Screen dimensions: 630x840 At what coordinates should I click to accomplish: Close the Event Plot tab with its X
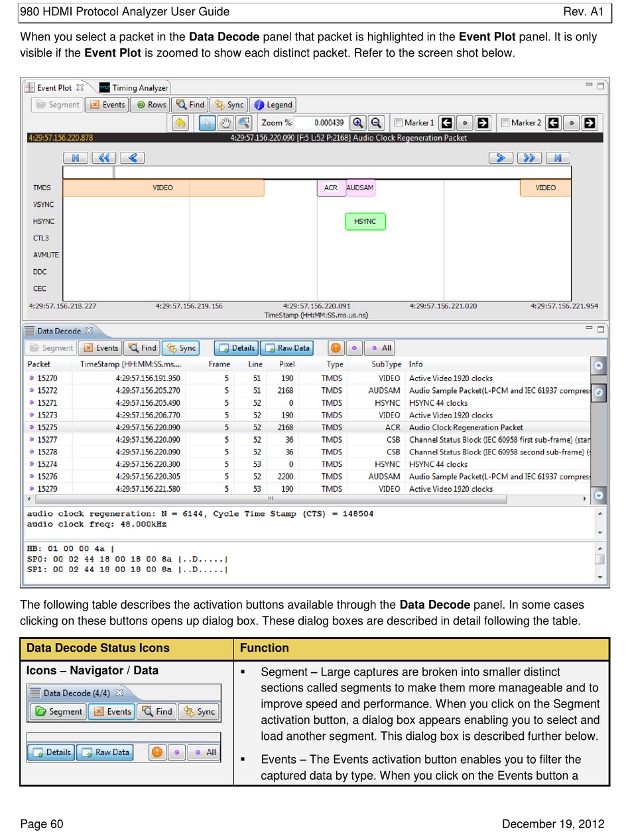click(x=80, y=88)
